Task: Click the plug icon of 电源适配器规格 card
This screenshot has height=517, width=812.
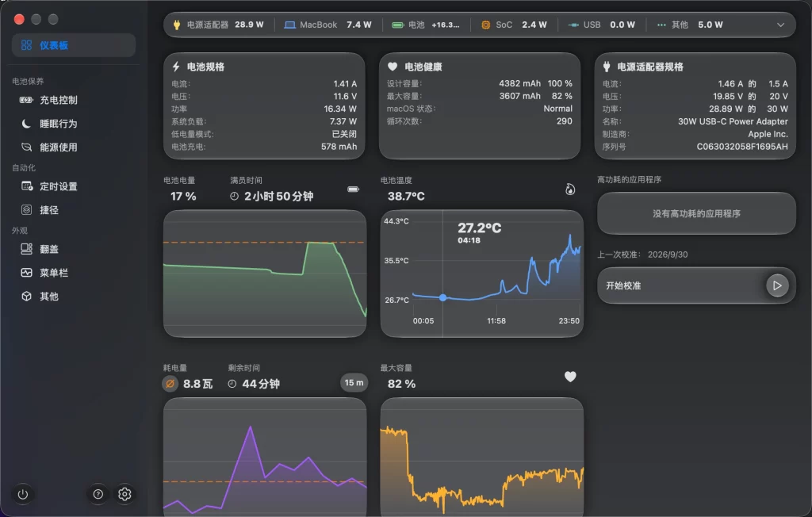Action: point(607,67)
